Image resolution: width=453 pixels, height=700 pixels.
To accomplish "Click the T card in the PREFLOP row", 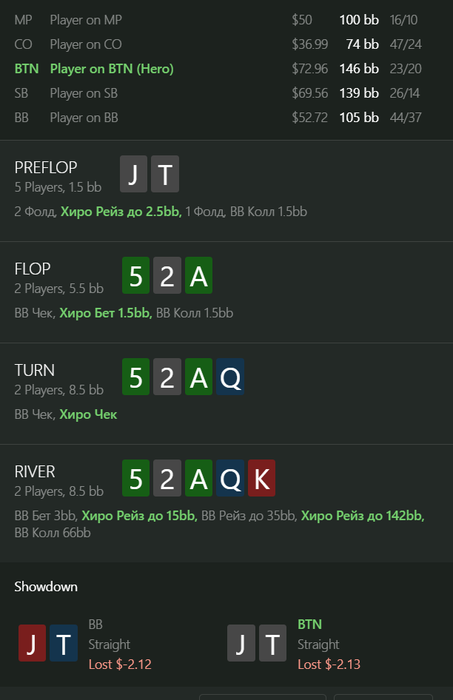I will (165, 174).
